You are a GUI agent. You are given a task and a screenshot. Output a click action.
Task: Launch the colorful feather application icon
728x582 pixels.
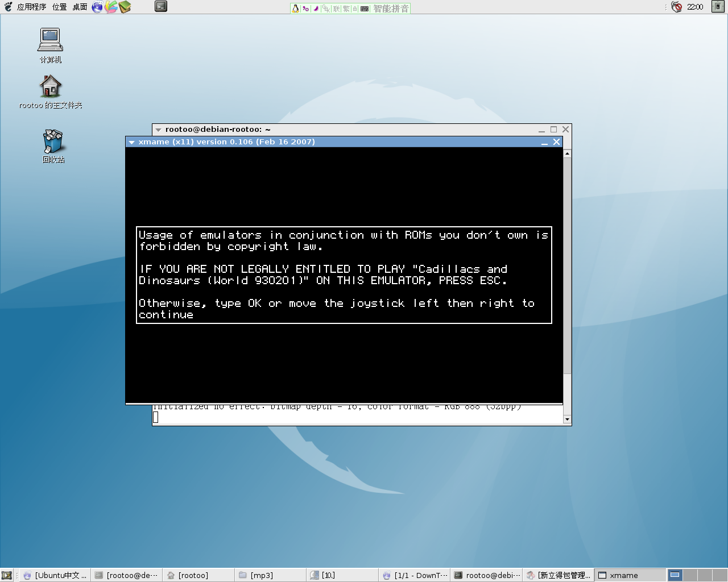pos(111,7)
